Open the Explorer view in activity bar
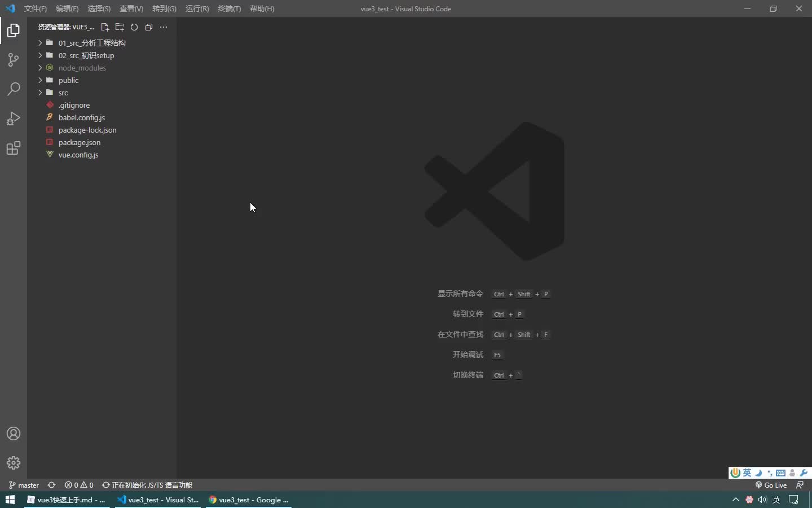The width and height of the screenshot is (812, 508). click(14, 30)
